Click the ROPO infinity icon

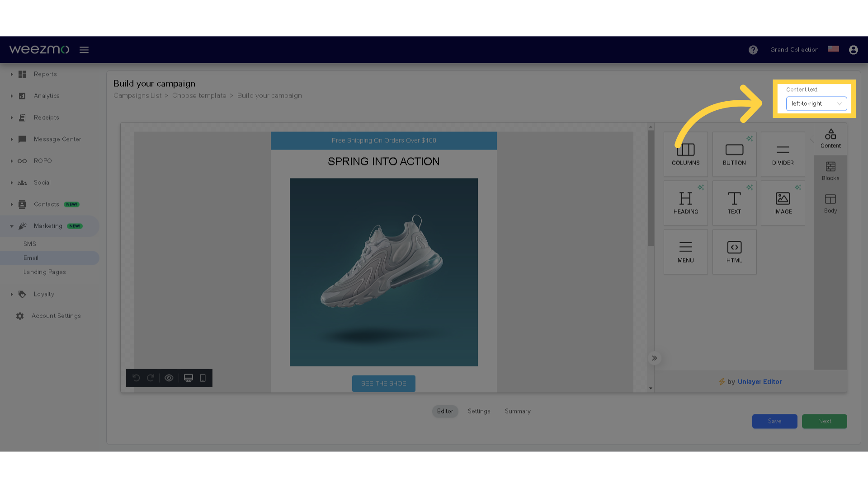pos(22,161)
